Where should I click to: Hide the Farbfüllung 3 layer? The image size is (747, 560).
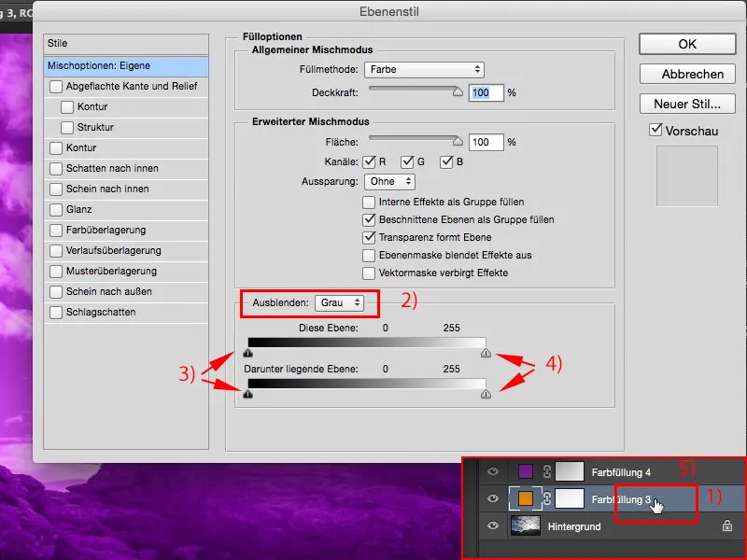493,498
